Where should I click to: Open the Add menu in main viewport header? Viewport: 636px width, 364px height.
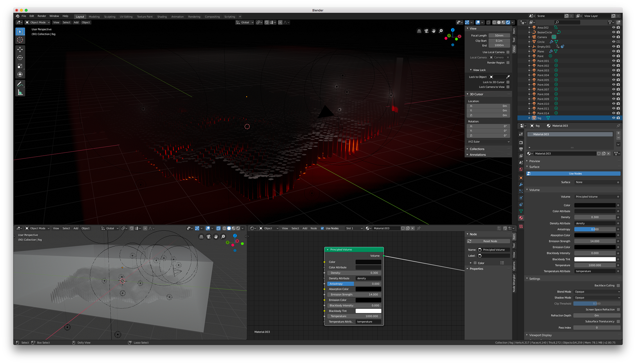tap(76, 23)
